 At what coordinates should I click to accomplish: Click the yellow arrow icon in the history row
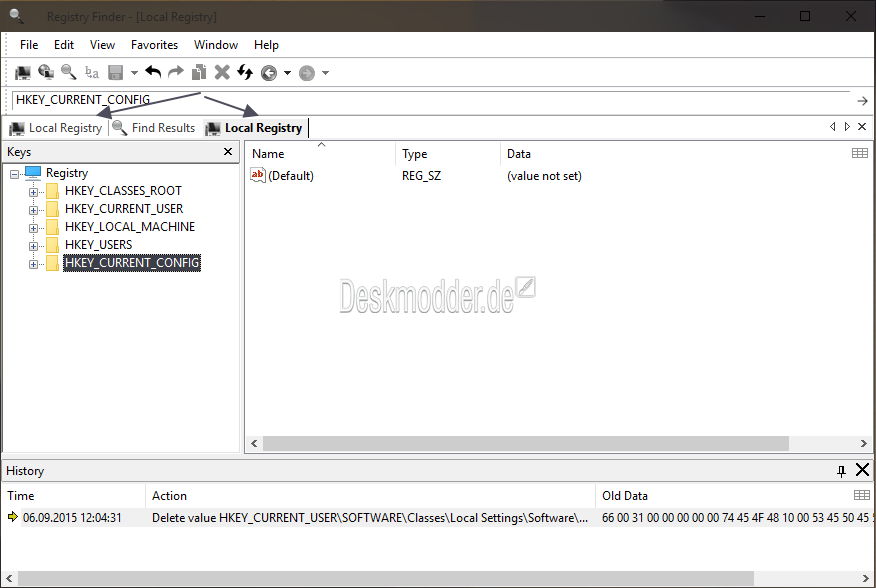13,517
